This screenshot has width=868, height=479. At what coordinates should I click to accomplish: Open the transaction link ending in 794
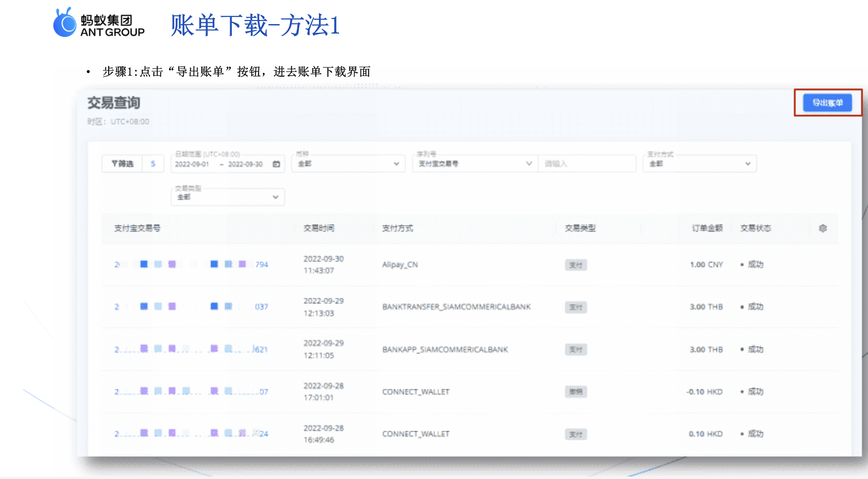[x=191, y=264]
